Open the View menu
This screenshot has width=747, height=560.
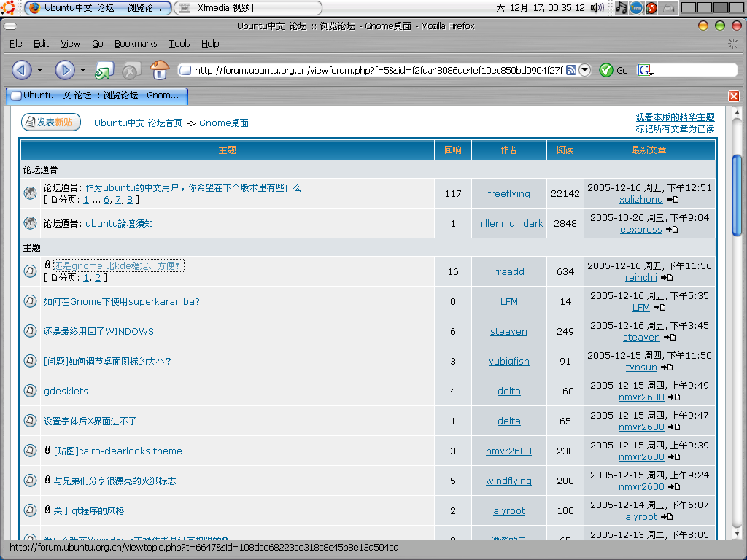pos(71,43)
